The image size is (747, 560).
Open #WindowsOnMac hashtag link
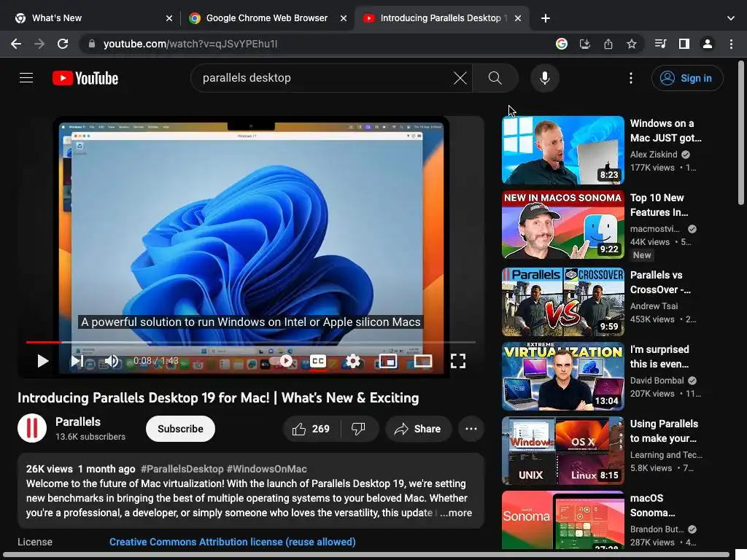(x=267, y=469)
